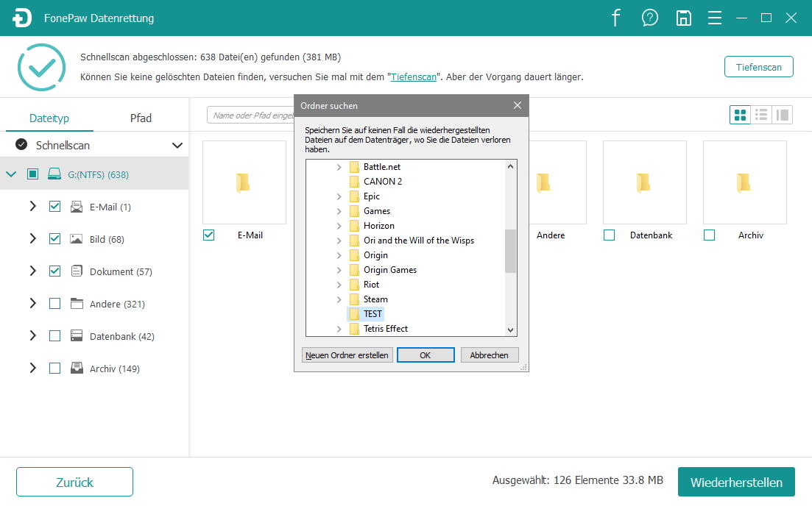
Task: Uncheck the Bild (68) checkbox
Action: (x=55, y=238)
